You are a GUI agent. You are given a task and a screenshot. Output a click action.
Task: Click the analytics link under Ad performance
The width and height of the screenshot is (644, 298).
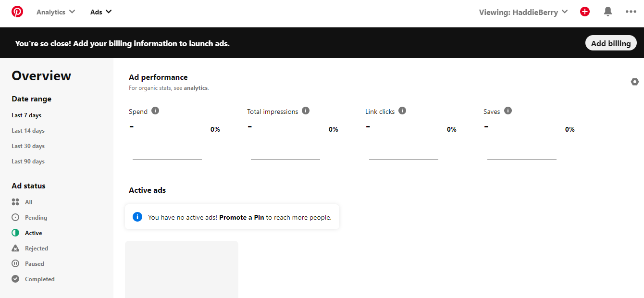(196, 88)
